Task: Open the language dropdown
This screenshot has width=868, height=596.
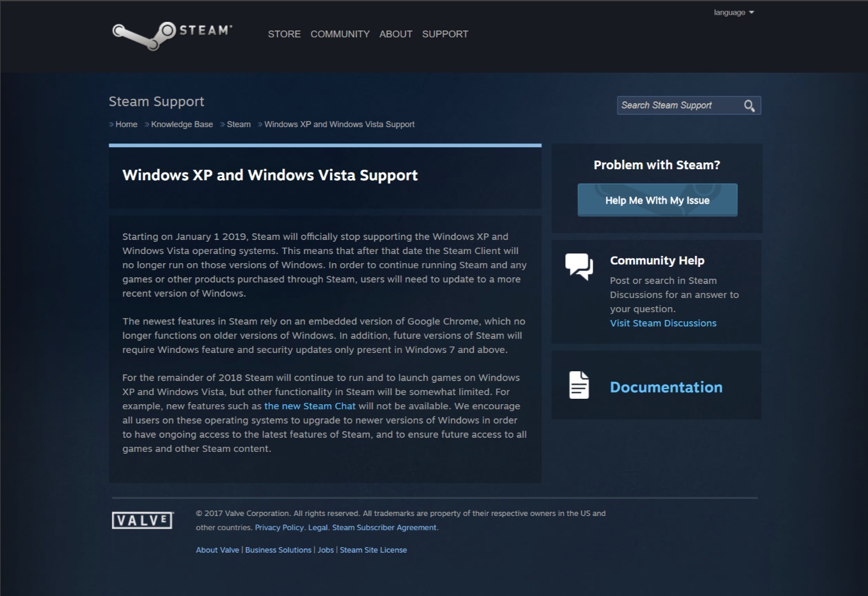Action: 734,12
